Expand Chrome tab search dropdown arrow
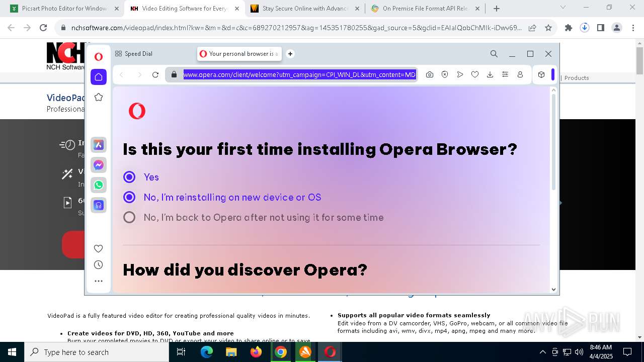Screen dimensions: 644x362 click(x=563, y=8)
